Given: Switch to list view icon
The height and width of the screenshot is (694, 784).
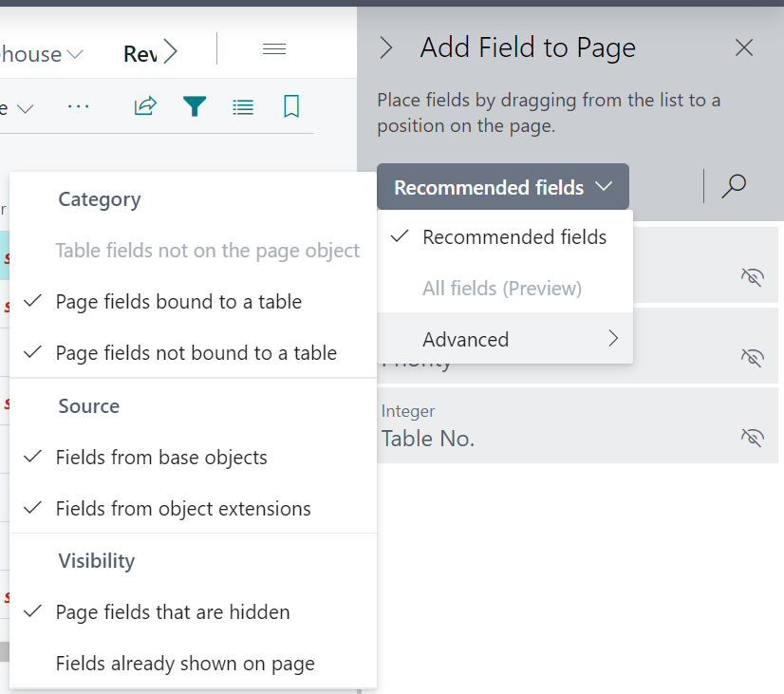Looking at the screenshot, I should (x=243, y=107).
